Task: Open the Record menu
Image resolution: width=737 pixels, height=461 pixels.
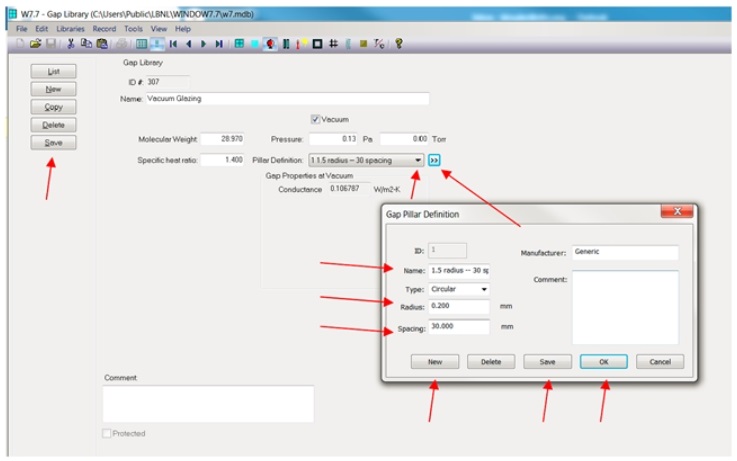Action: coord(105,29)
